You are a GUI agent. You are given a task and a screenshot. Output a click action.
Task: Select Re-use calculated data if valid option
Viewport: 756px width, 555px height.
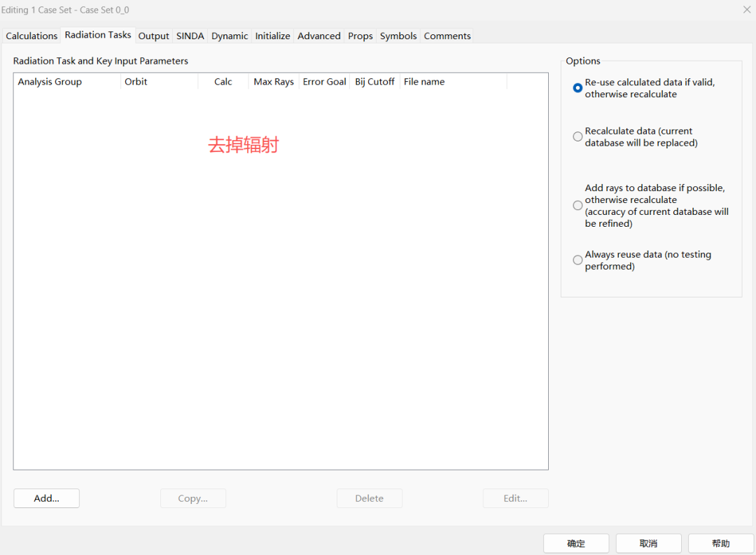[x=577, y=88]
